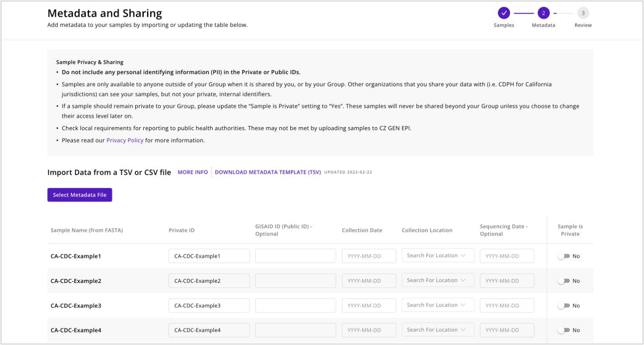The width and height of the screenshot is (644, 345).
Task: Click sample name text CA-CDC-Example1
Action: [76, 256]
